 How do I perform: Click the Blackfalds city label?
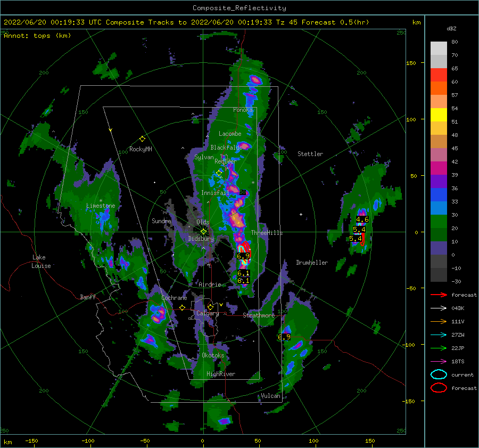pos(226,148)
